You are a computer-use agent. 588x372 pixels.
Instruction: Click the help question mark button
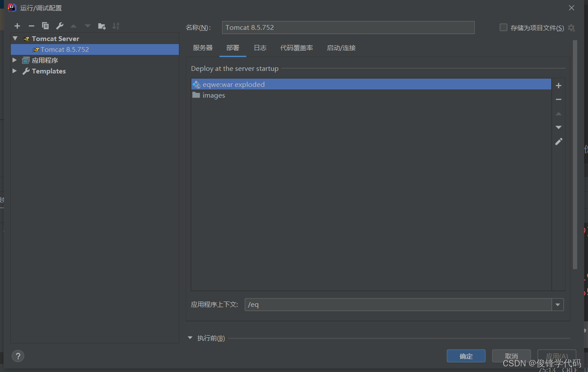coord(18,356)
